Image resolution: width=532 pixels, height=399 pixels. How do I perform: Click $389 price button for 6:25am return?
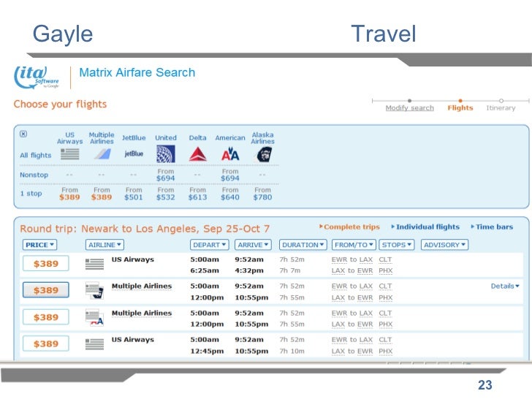click(x=46, y=263)
